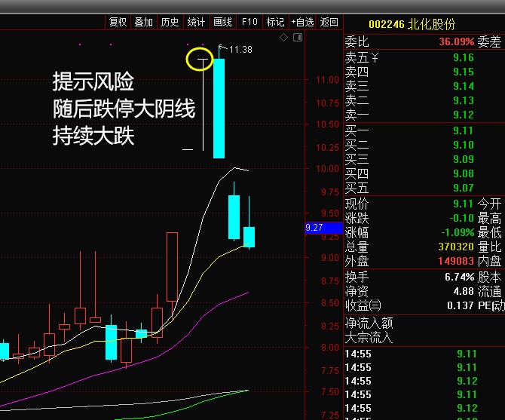Click the 总量 value 370320
This screenshot has height=420, width=505.
point(456,247)
